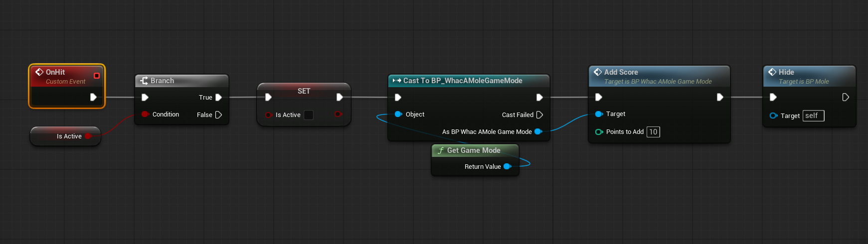Click the Hide node execution input pin
868x244 pixels.
(x=773, y=97)
